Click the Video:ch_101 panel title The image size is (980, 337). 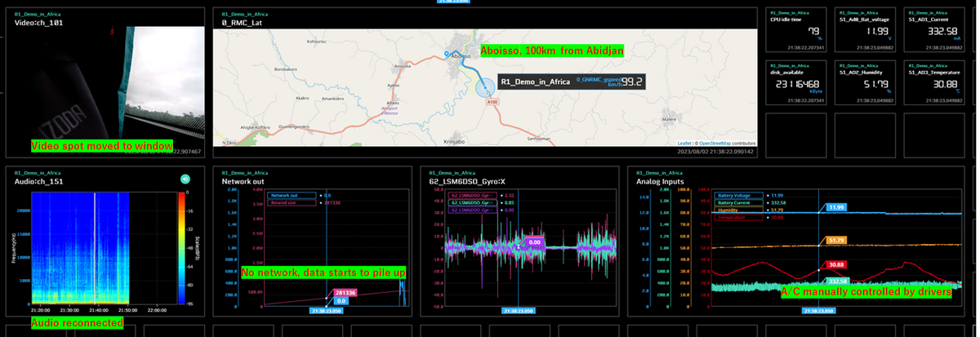click(38, 23)
